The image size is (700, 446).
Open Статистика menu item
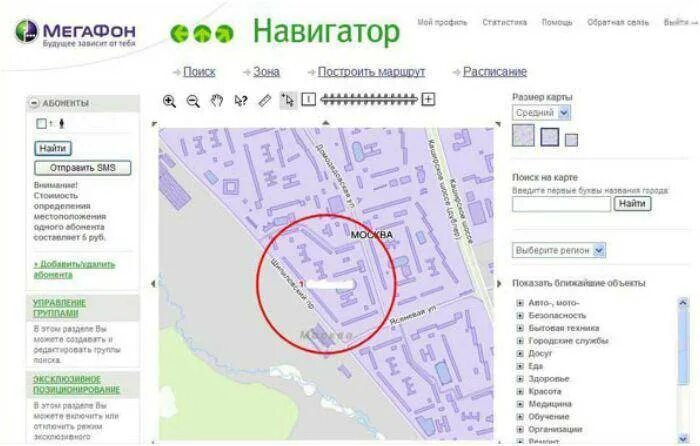pos(504,22)
